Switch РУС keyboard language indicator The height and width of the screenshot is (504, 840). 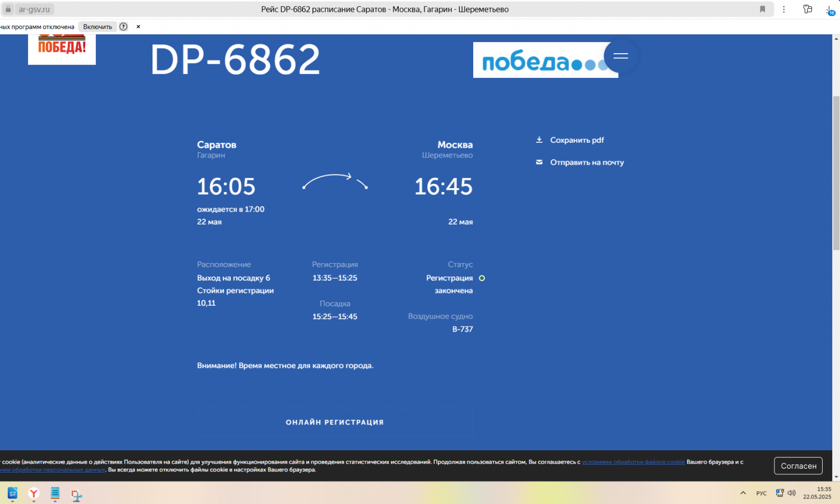tap(762, 493)
